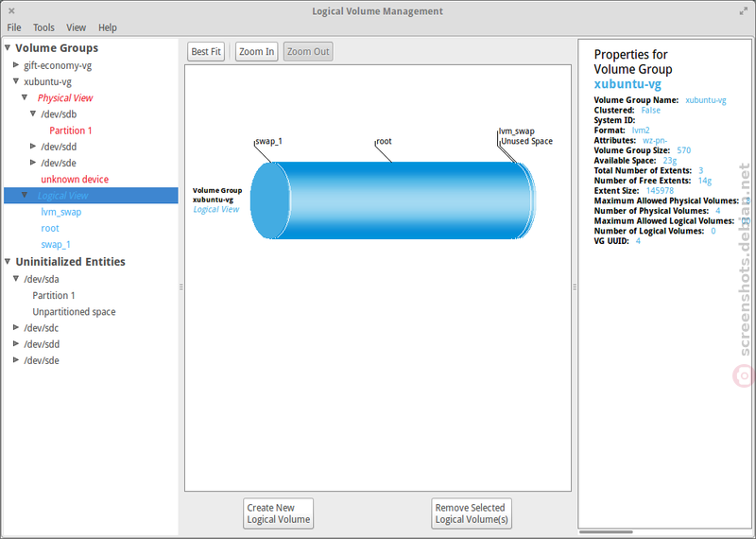Screen dimensions: 756x539
Task: Click the Attributes value wz-pn-
Action: (x=655, y=140)
